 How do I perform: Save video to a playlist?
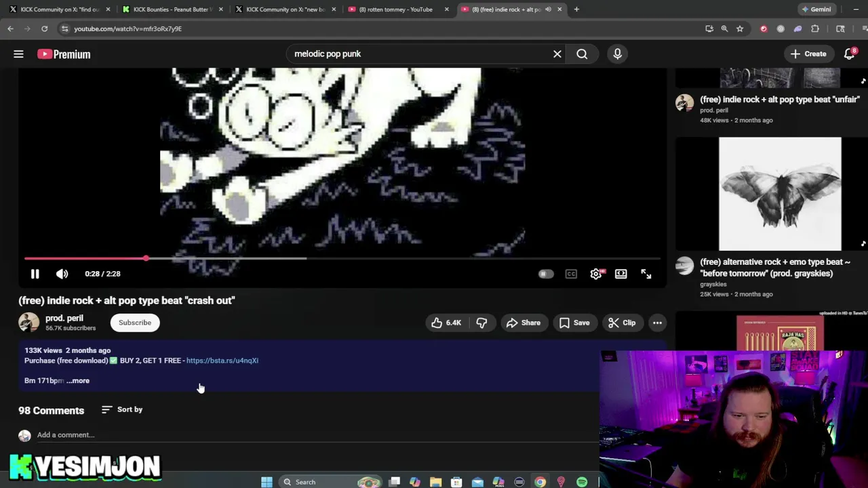click(x=574, y=323)
